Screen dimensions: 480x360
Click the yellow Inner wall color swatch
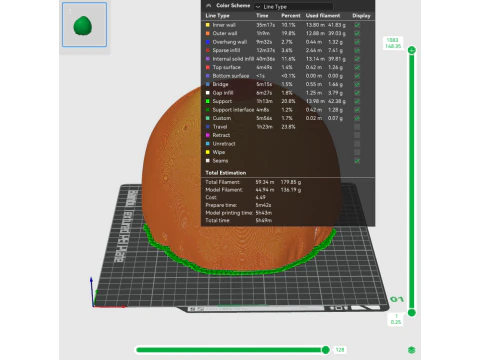coord(208,25)
